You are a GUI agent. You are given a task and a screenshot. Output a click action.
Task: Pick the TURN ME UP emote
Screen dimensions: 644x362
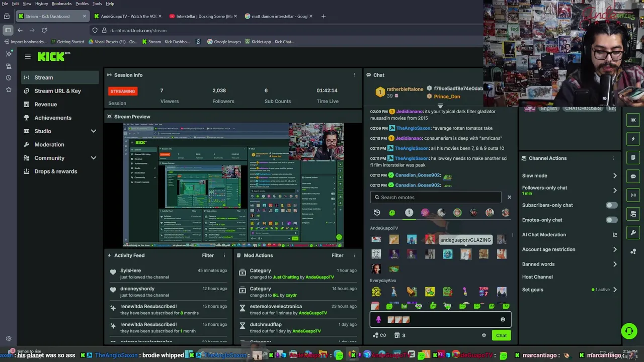coord(484,292)
